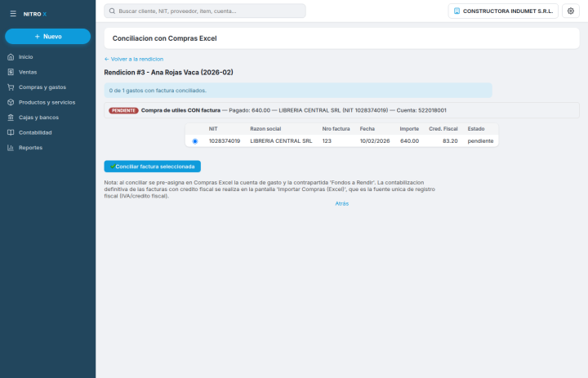Click the NIT cell 1028374019 in table

[x=225, y=141]
